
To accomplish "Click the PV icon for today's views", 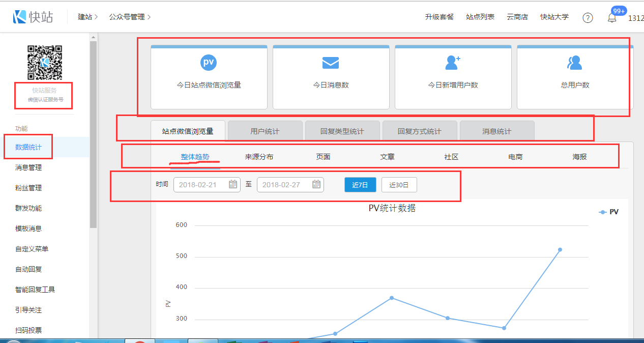I will click(x=209, y=63).
